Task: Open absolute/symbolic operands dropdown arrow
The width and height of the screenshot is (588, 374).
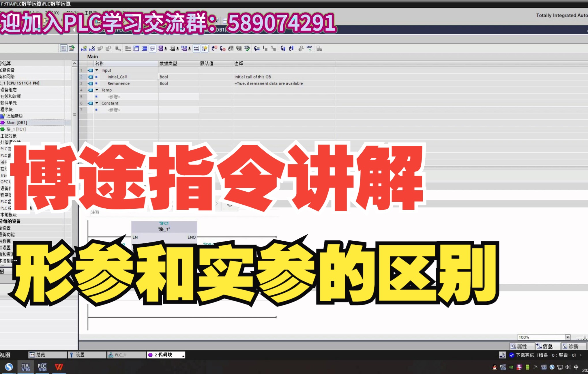Action: pyautogui.click(x=166, y=49)
